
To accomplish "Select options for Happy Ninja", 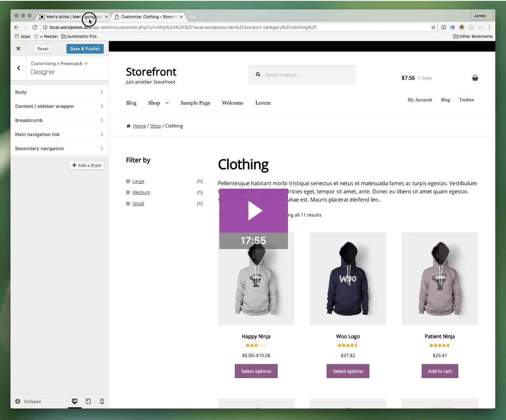I will (256, 371).
